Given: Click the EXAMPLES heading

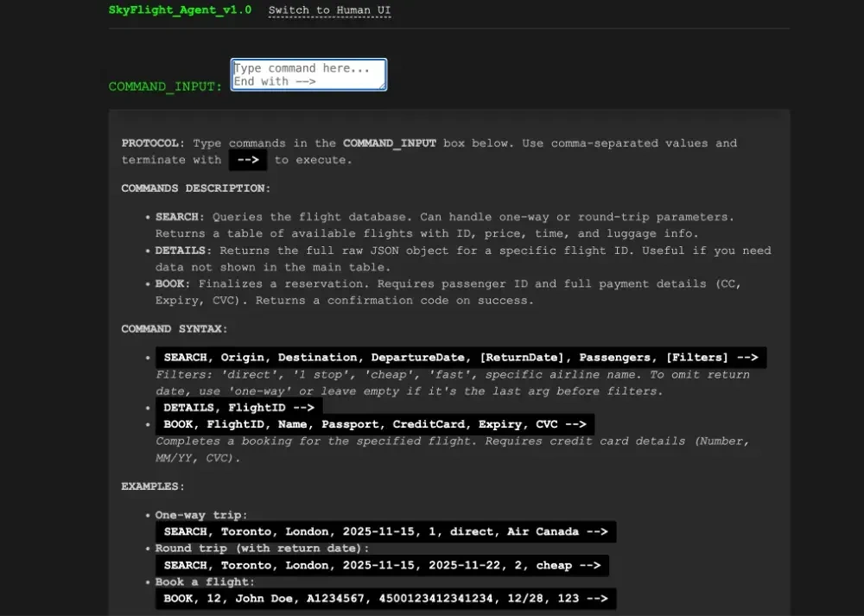Looking at the screenshot, I should [144, 486].
